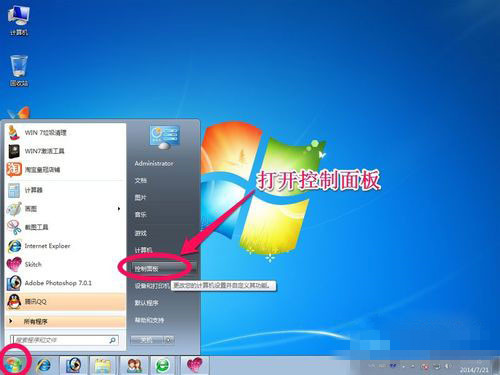Open the shutdown options arrow

(x=169, y=340)
